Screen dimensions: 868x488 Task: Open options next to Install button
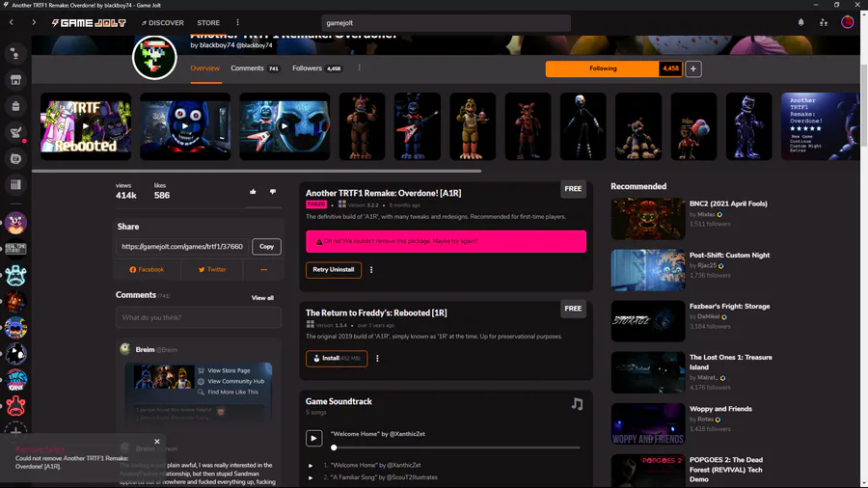coord(377,359)
